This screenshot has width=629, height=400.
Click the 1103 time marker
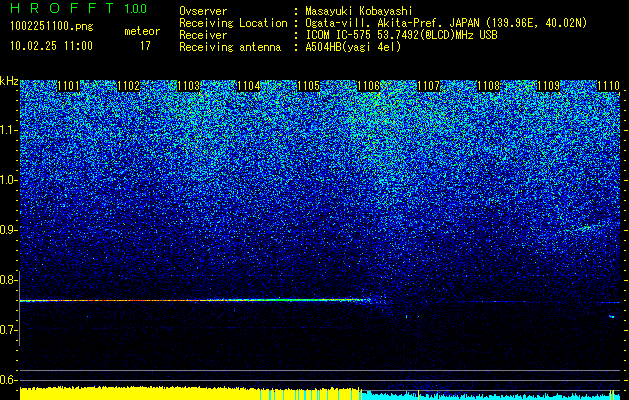188,86
